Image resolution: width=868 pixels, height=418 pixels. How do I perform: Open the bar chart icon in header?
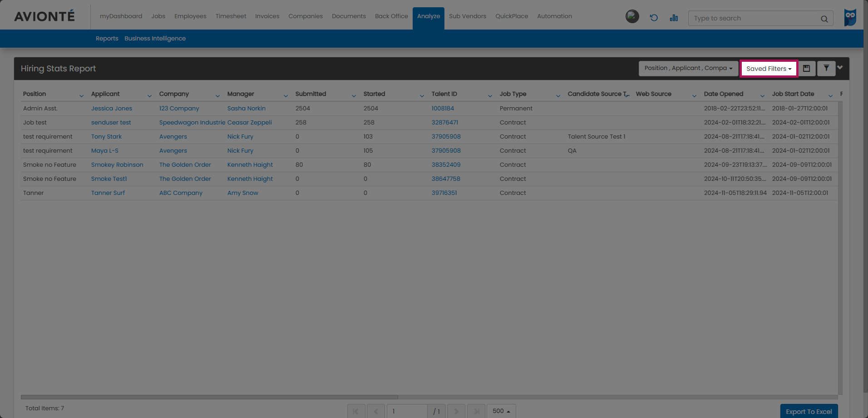(x=674, y=18)
